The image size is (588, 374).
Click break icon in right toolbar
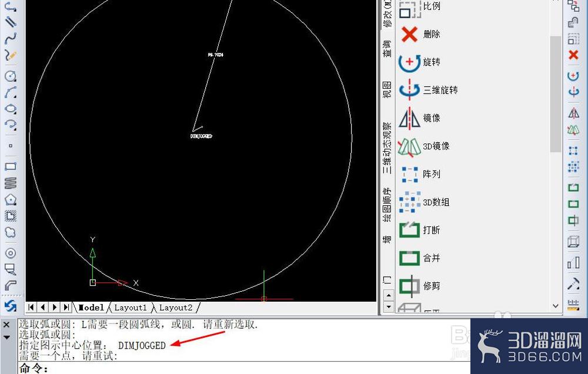pos(573,187)
